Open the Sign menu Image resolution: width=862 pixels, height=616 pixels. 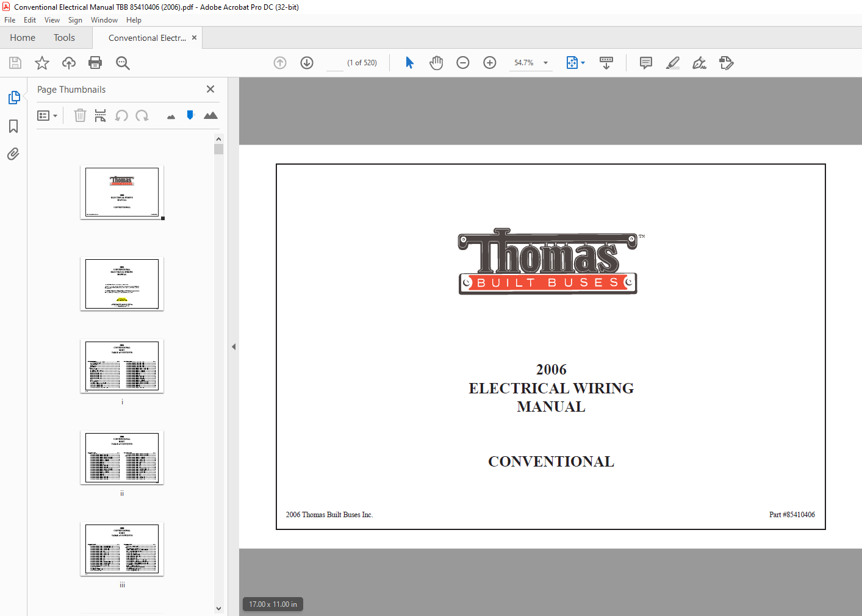[x=75, y=20]
